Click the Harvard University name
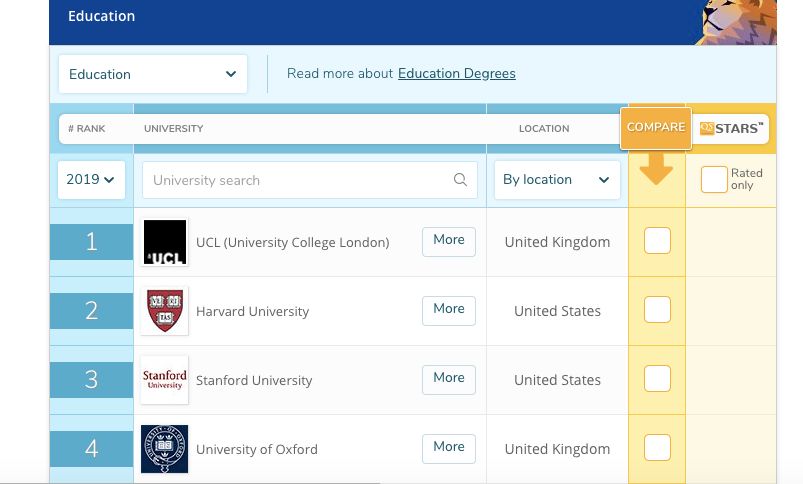 pyautogui.click(x=252, y=311)
